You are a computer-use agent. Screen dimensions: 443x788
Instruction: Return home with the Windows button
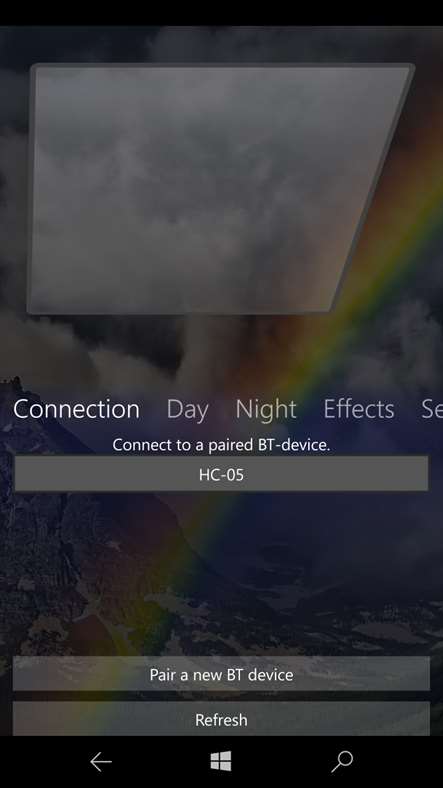coord(221,761)
